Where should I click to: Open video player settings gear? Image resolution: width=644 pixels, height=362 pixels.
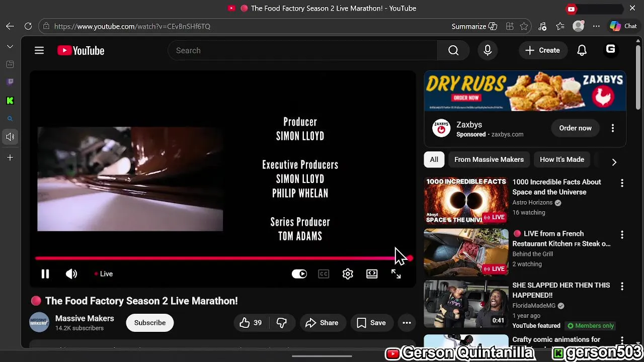348,274
